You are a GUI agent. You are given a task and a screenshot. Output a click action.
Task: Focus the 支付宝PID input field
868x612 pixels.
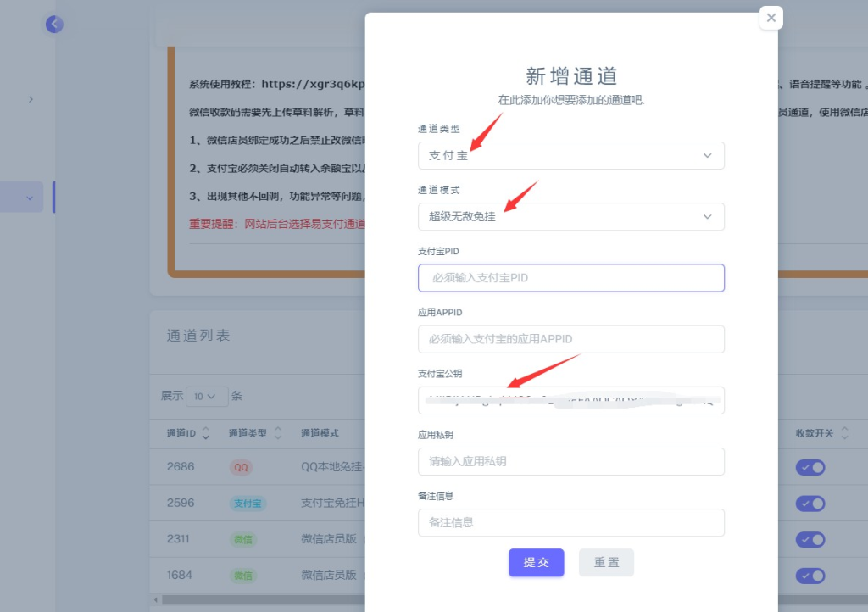point(570,278)
